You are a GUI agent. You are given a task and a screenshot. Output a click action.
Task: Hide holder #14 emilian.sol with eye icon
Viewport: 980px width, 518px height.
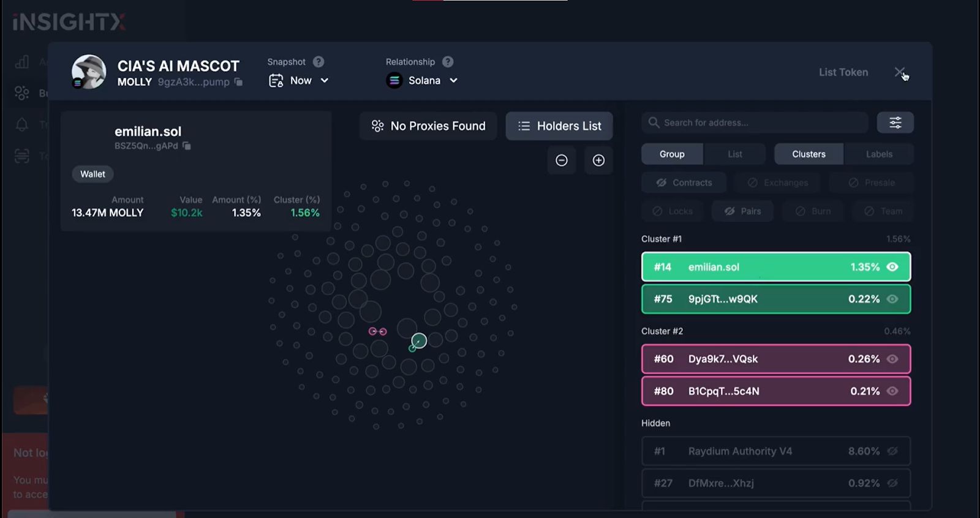(x=892, y=267)
